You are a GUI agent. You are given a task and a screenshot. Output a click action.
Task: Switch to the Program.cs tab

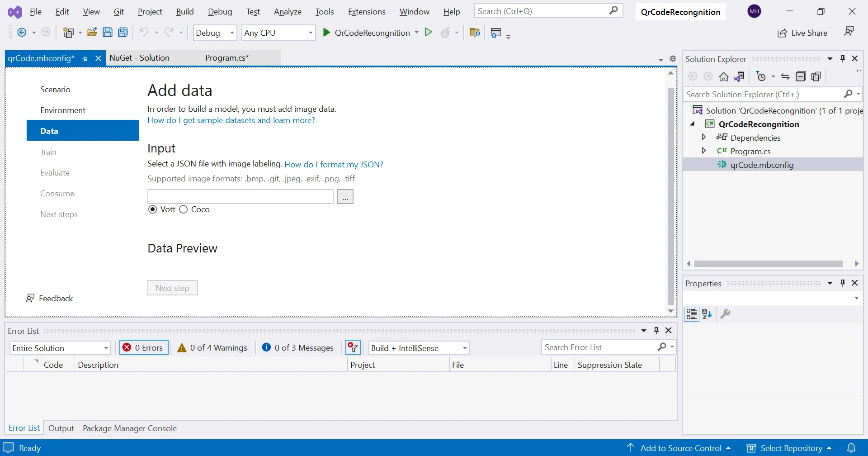[x=226, y=58]
